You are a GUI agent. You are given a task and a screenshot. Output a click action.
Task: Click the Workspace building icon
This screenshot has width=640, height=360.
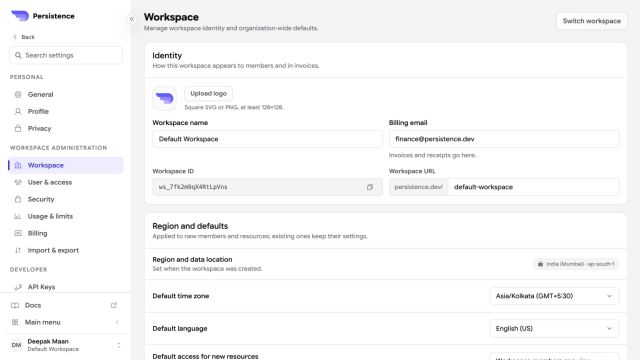point(18,165)
